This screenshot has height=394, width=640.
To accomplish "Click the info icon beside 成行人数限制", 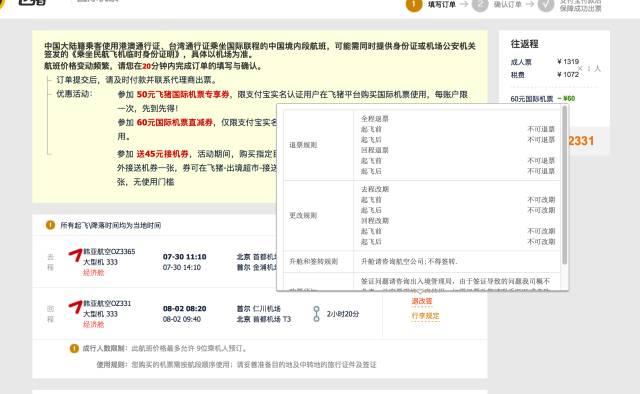I will pyautogui.click(x=74, y=348).
